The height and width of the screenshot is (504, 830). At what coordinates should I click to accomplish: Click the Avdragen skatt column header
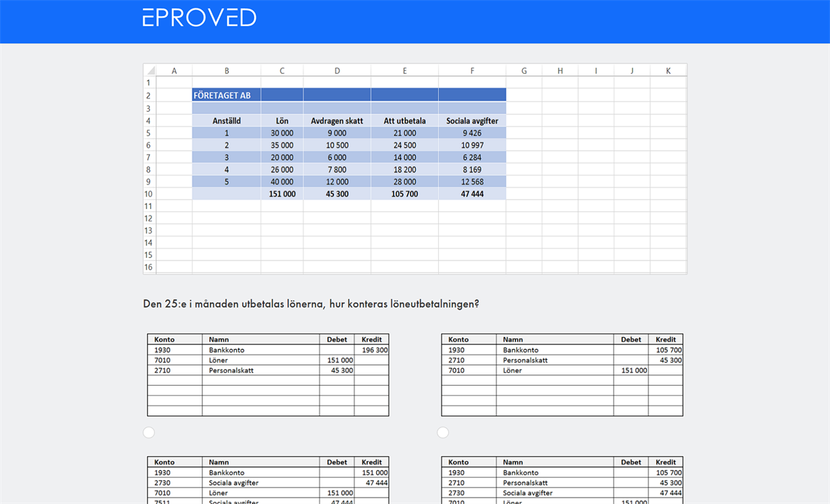click(x=337, y=120)
